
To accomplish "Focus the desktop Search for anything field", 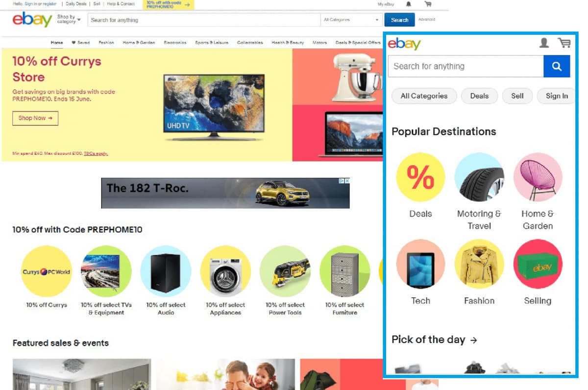I will pos(204,20).
